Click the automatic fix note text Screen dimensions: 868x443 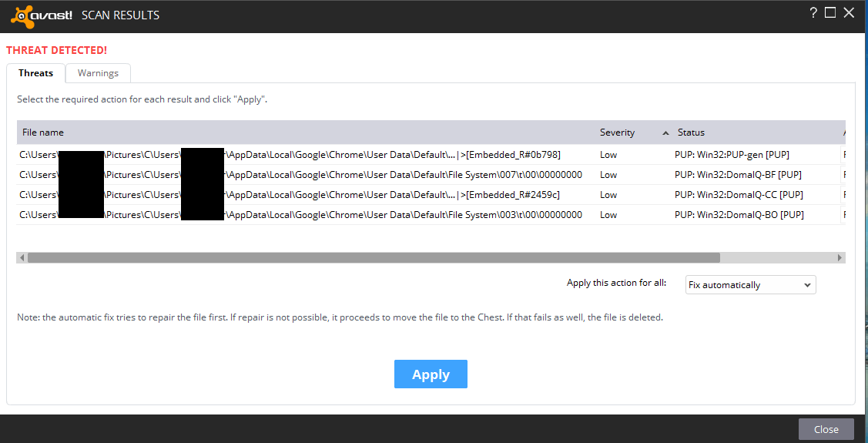click(340, 318)
